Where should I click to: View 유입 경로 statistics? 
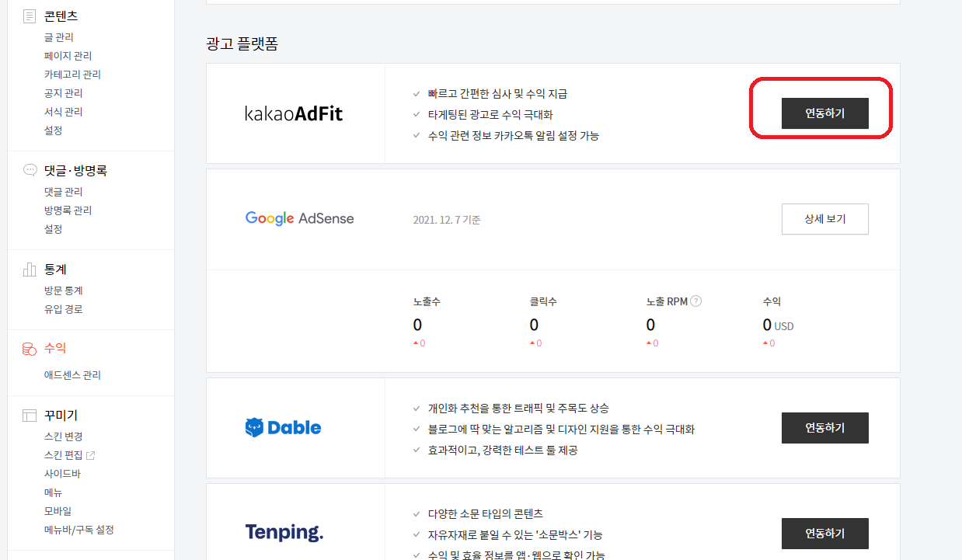tap(63, 309)
